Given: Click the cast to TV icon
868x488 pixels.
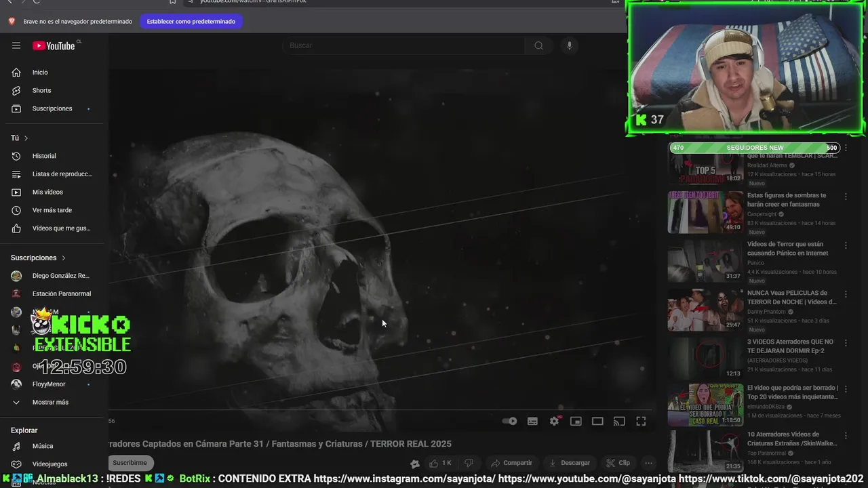Looking at the screenshot, I should pyautogui.click(x=619, y=421).
